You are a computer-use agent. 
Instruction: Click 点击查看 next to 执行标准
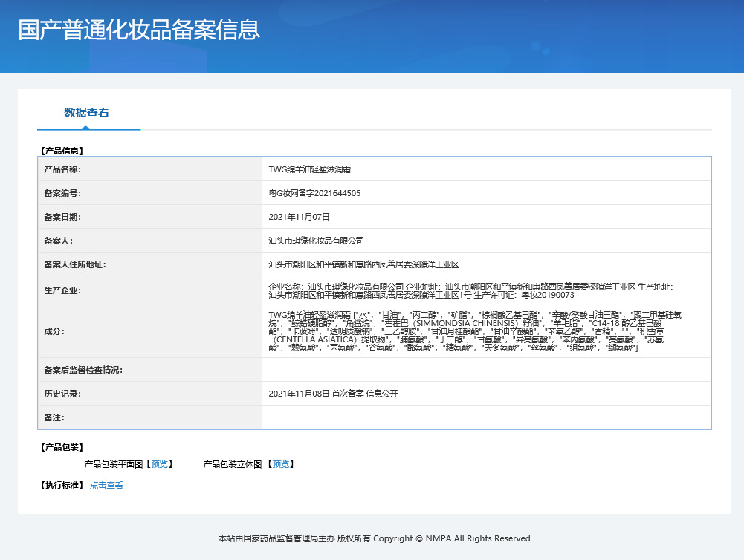106,486
